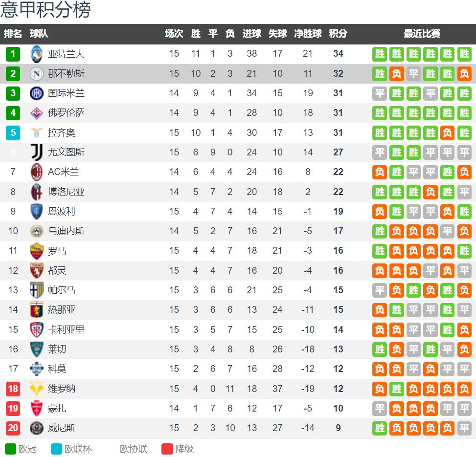This screenshot has height=457, width=476.
Task: Click the Napoli club crest
Action: pyautogui.click(x=37, y=74)
